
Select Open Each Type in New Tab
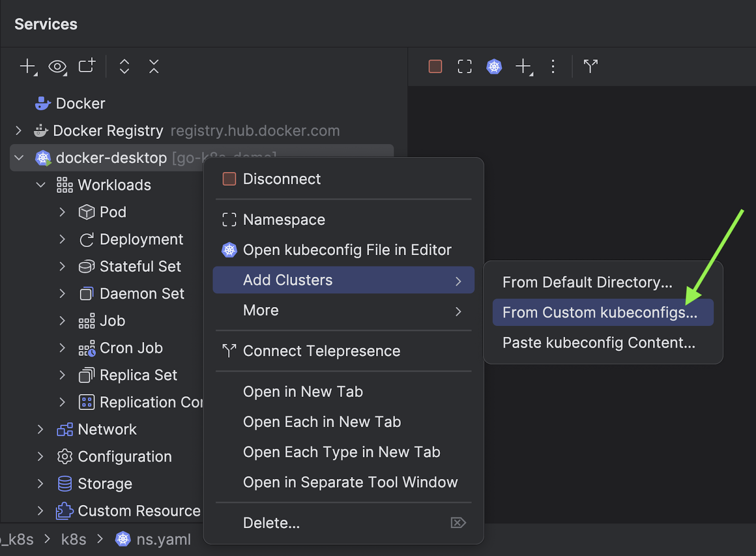[344, 452]
